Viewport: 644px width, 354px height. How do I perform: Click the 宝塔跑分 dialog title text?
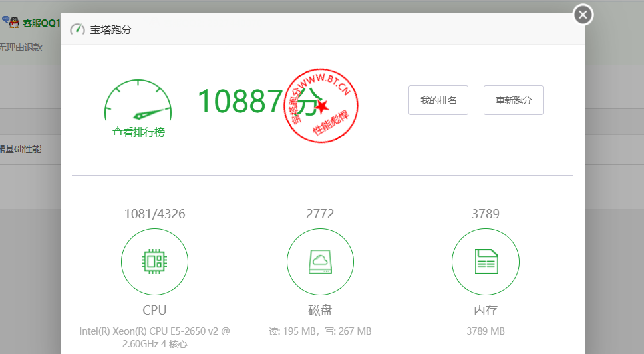tap(111, 29)
